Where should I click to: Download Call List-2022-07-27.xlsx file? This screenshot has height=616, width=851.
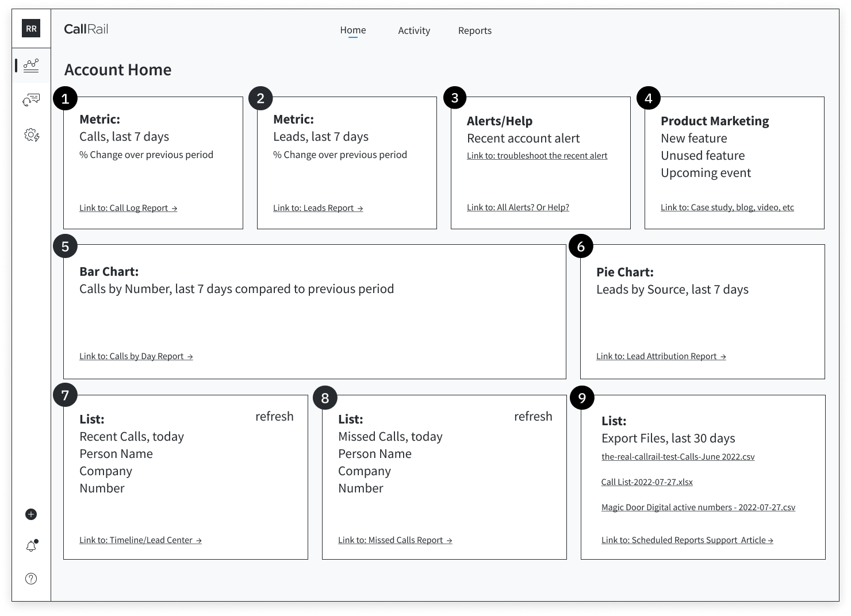tap(647, 482)
